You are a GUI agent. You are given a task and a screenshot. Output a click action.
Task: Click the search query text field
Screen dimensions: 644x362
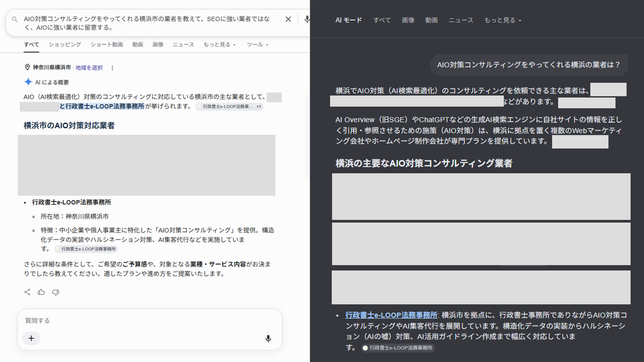tap(148, 23)
